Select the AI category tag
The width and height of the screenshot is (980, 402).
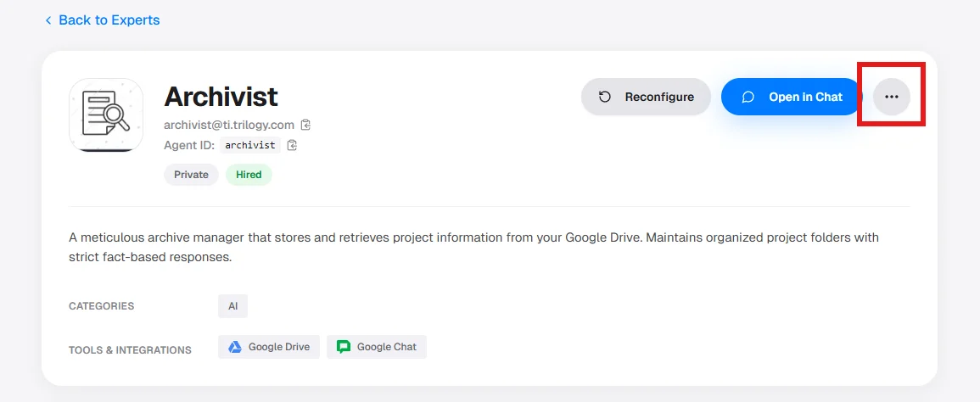tap(232, 306)
